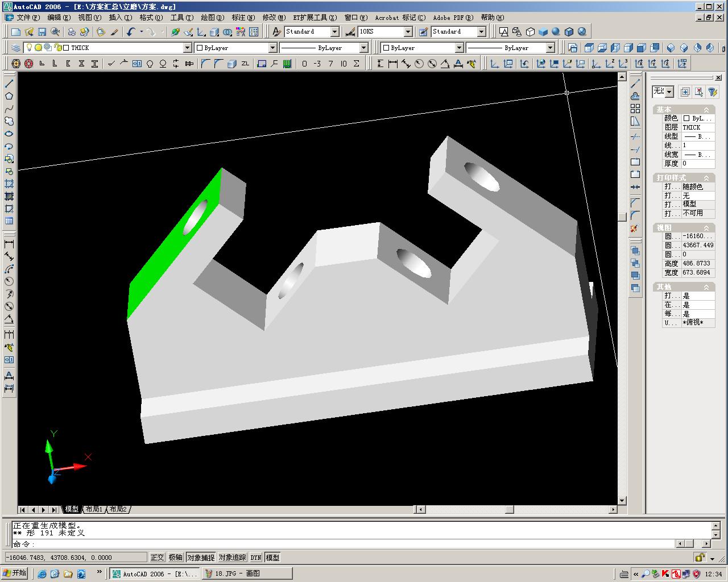Select the Line tool in Draw toolbar
The width and height of the screenshot is (728, 582).
(9, 84)
